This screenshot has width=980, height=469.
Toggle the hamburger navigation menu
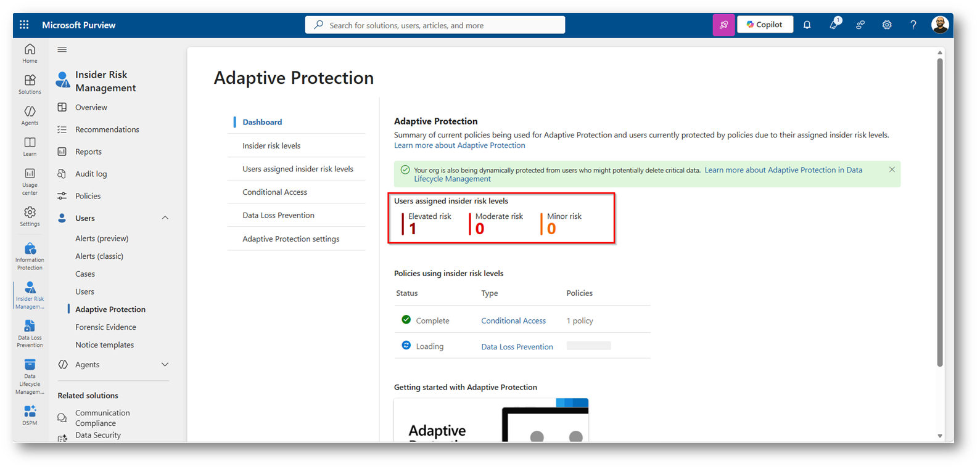(x=62, y=50)
